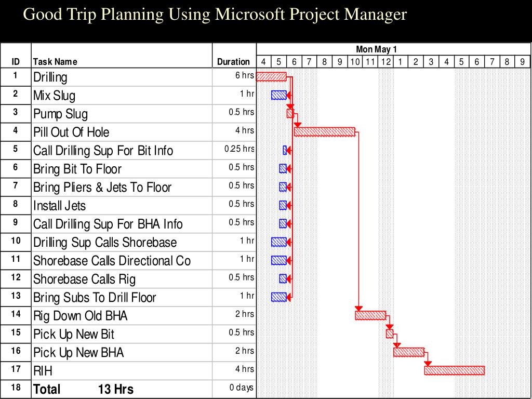Click the Pill Out Of Hole bar
Viewport: 532px width, 399px height.
click(324, 131)
